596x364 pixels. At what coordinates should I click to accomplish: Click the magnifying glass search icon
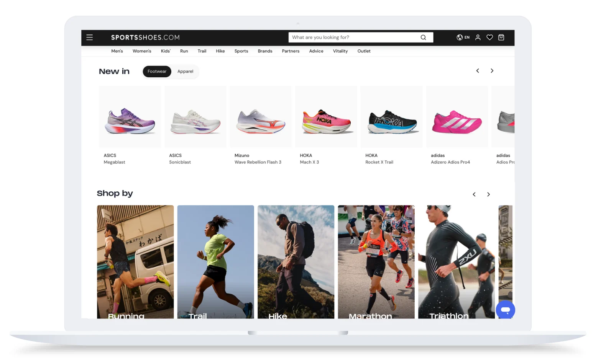pyautogui.click(x=423, y=38)
